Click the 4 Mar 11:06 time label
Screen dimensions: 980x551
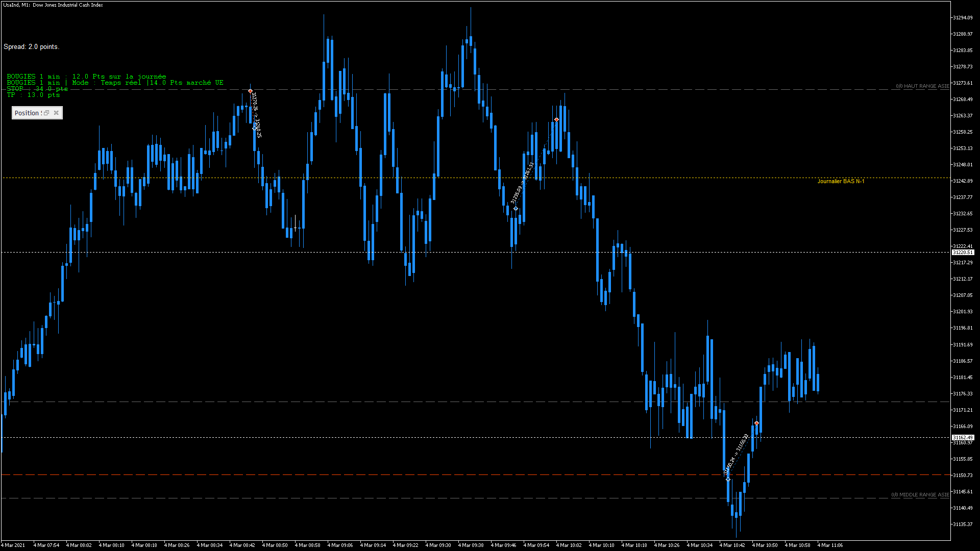point(830,545)
